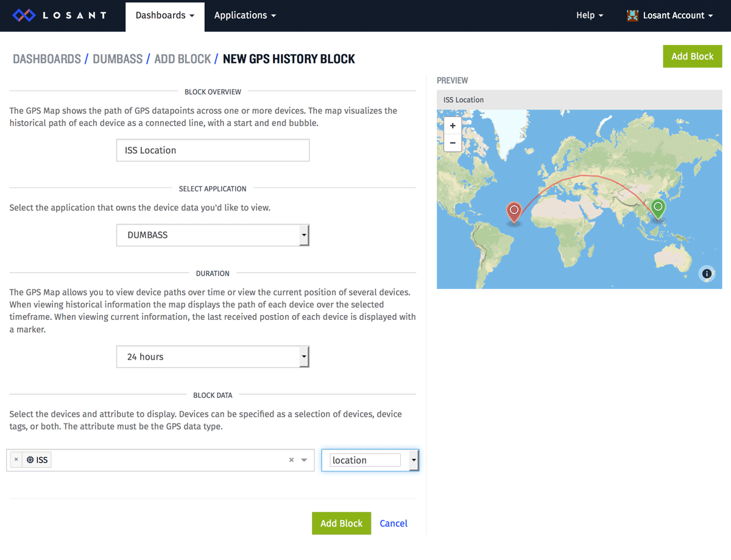Click the BLOCK OVERVIEW section heading
The width and height of the screenshot is (731, 560).
[213, 92]
